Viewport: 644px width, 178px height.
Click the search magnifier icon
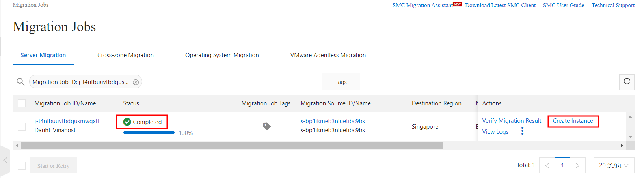pos(20,82)
